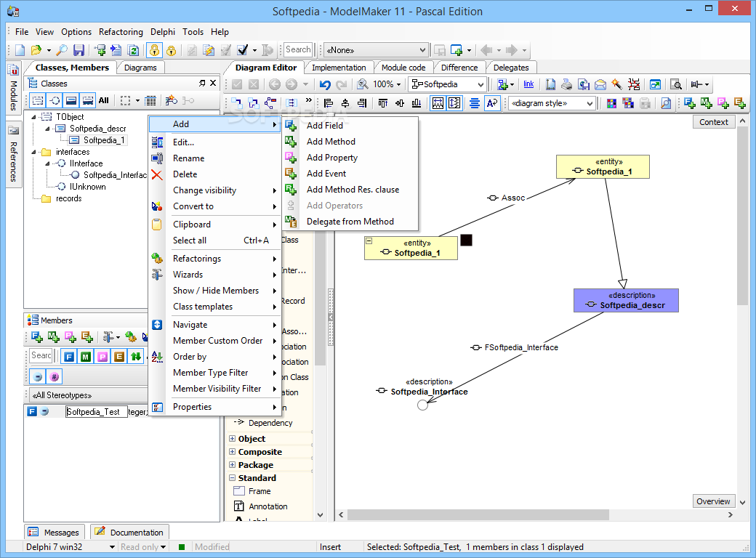The height and width of the screenshot is (558, 756).
Task: Click the align tops icon in diagram toolbar
Action: coord(383,102)
